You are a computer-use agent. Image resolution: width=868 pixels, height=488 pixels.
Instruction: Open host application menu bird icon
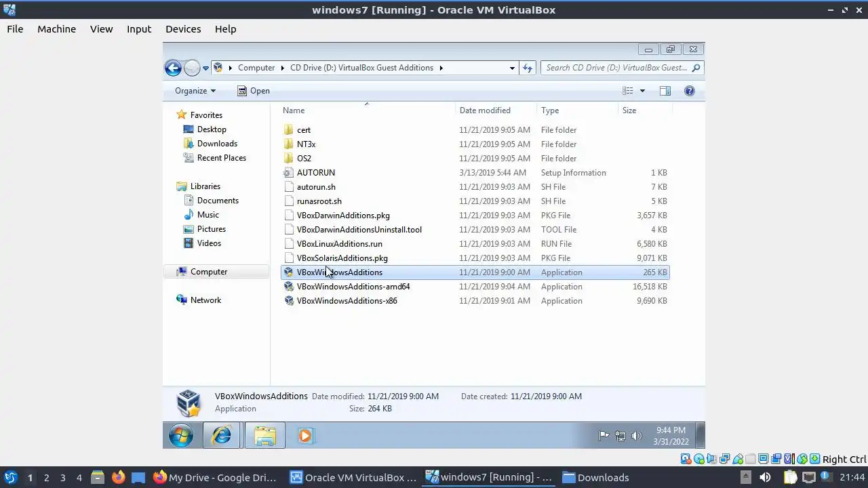tap(10, 477)
